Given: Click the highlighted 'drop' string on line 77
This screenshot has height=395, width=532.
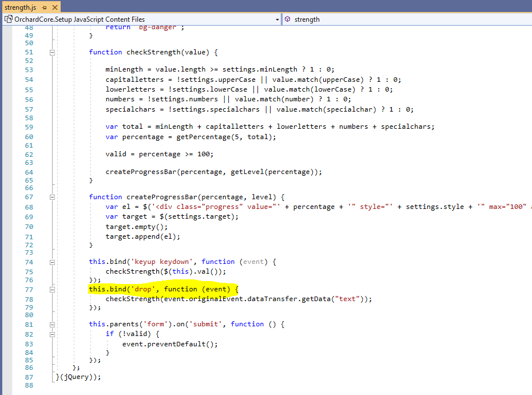Looking at the screenshot, I should (x=143, y=289).
